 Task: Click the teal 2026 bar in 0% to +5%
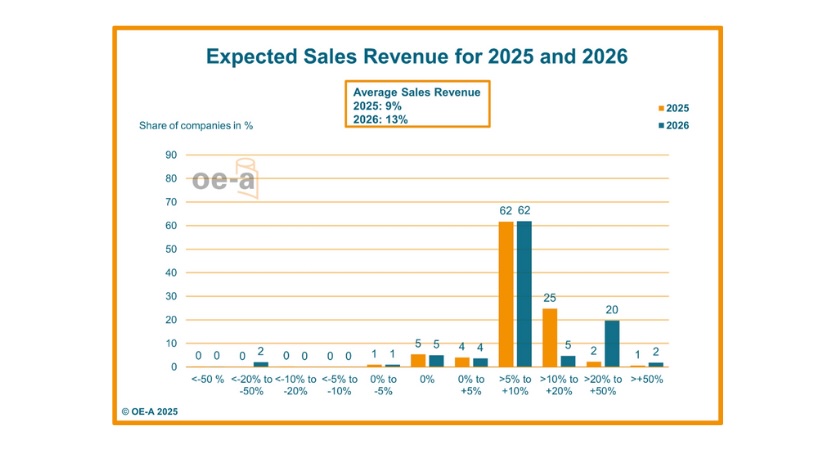pos(480,362)
